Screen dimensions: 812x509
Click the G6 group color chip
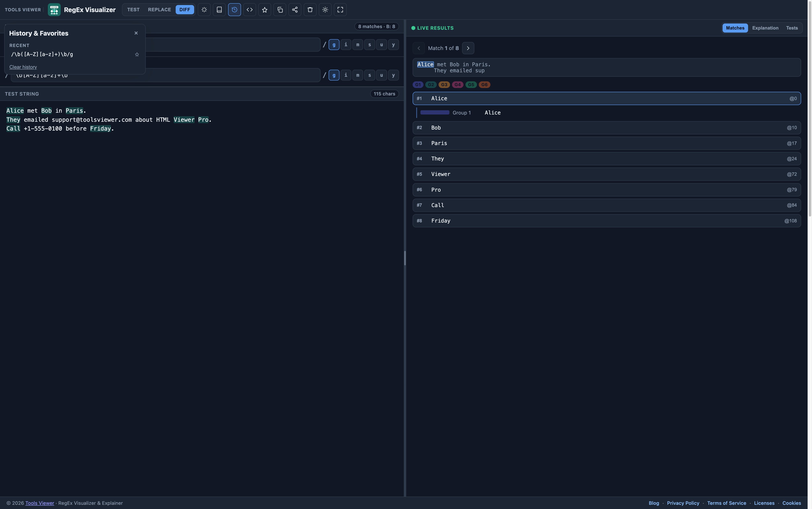coord(484,85)
